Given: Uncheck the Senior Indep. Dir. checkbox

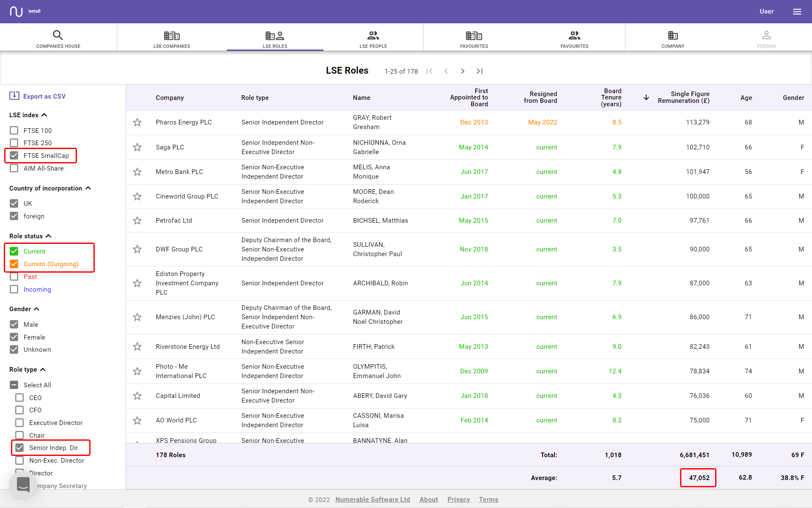Looking at the screenshot, I should coord(19,447).
